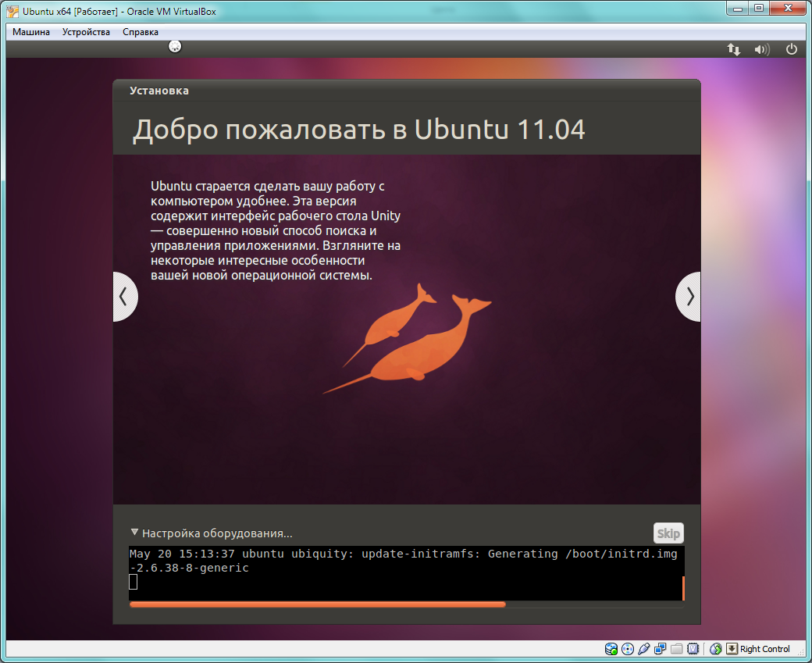Open the Ubuntu power session menu
Screen dimensions: 812x663
[791, 49]
